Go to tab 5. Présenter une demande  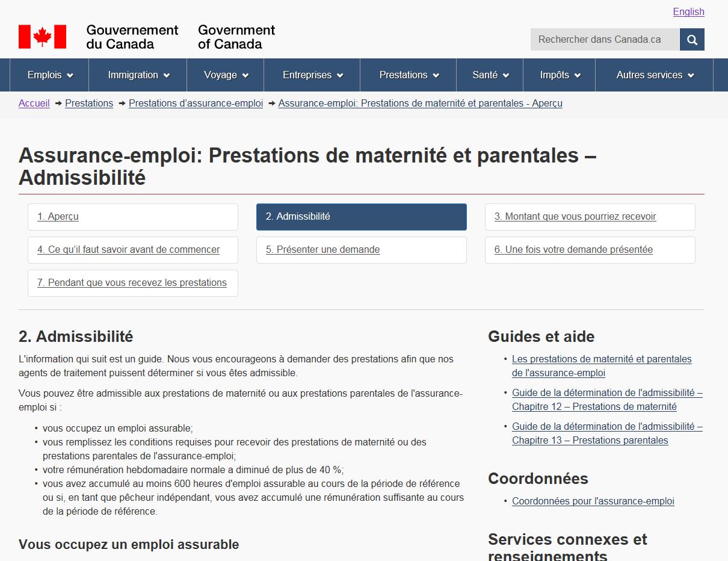pyautogui.click(x=362, y=250)
